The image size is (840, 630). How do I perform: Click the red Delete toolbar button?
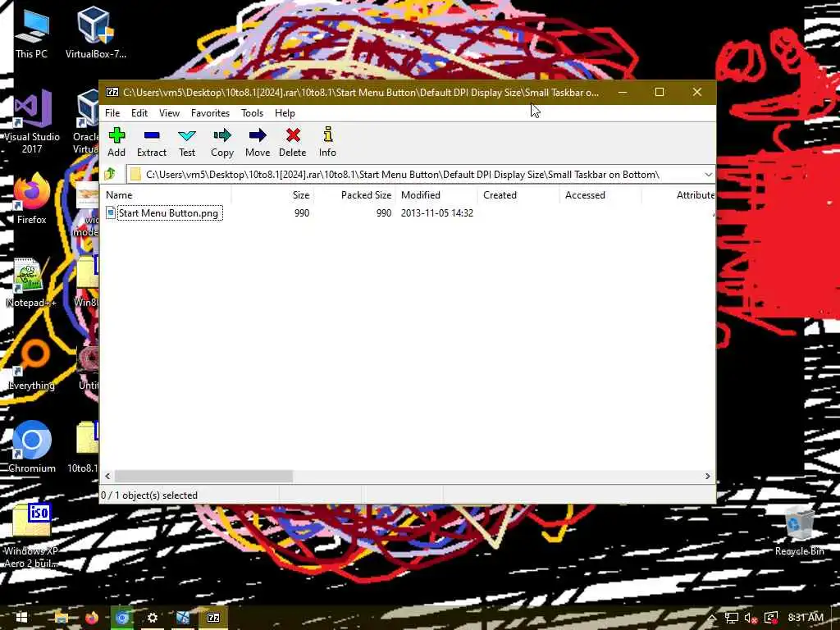click(x=293, y=142)
